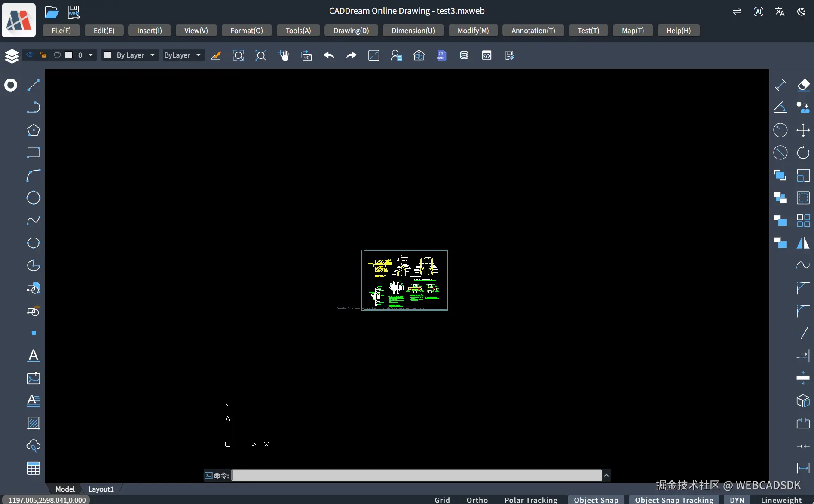This screenshot has height=504, width=814.
Task: Switch to the Layout1 tab
Action: (101, 489)
